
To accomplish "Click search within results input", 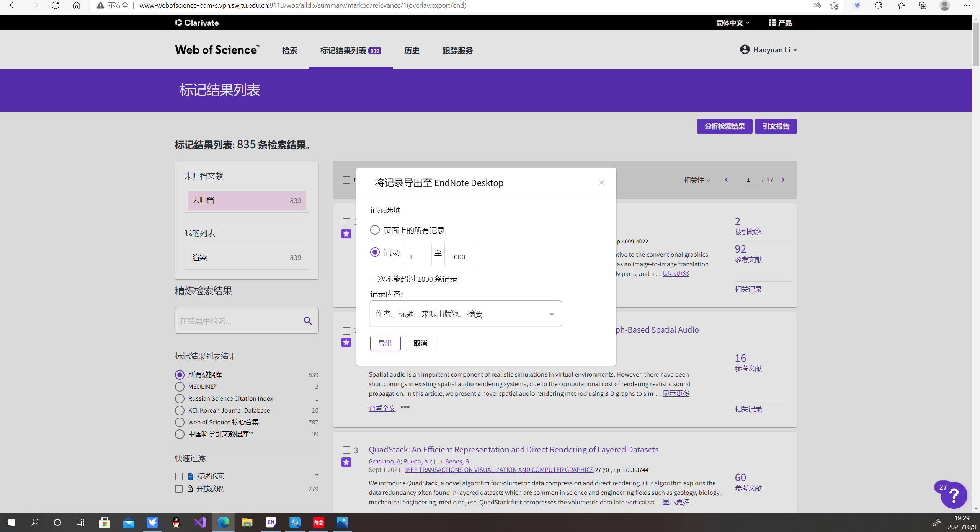I will (x=239, y=321).
